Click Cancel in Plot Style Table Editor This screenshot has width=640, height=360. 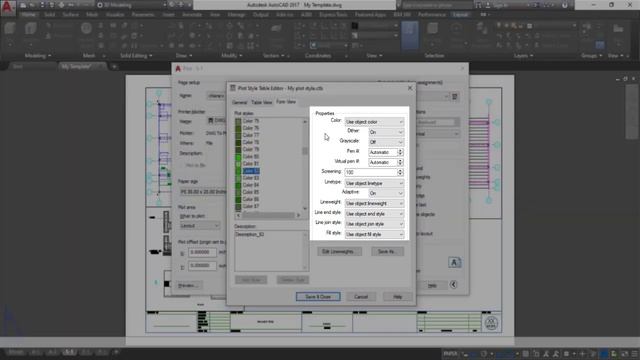click(361, 297)
